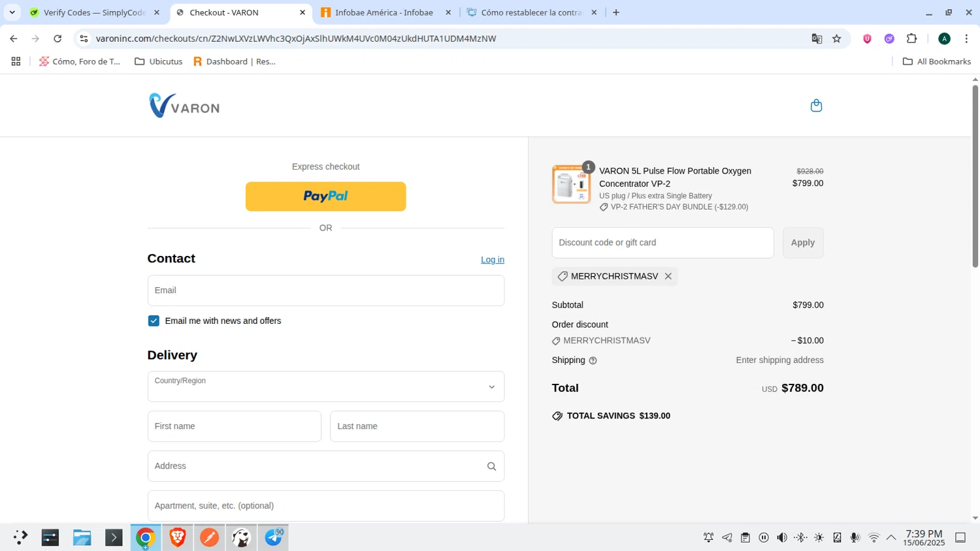Expand the Country/Region dropdown
This screenshot has width=980, height=551.
click(325, 386)
